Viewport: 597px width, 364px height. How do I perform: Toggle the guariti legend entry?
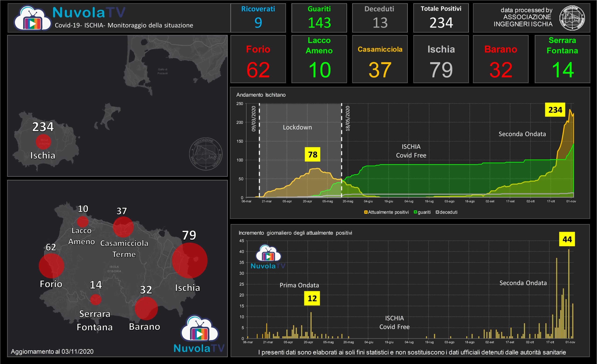pos(415,212)
